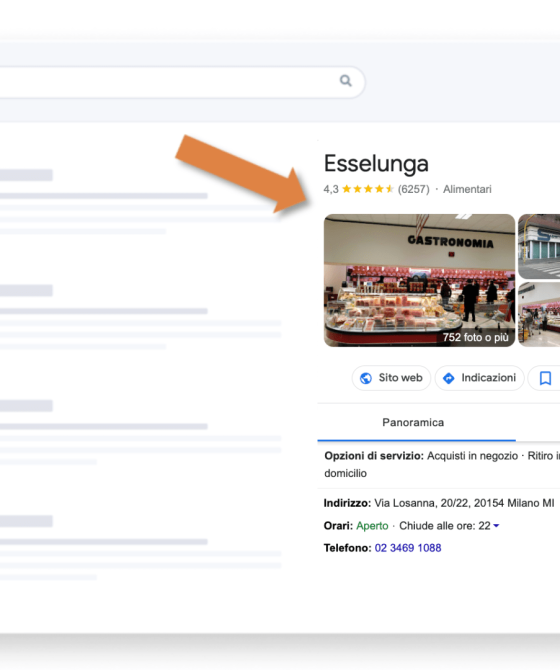The height and width of the screenshot is (670, 560).
Task: Click the Indirizzo label
Action: tap(347, 503)
